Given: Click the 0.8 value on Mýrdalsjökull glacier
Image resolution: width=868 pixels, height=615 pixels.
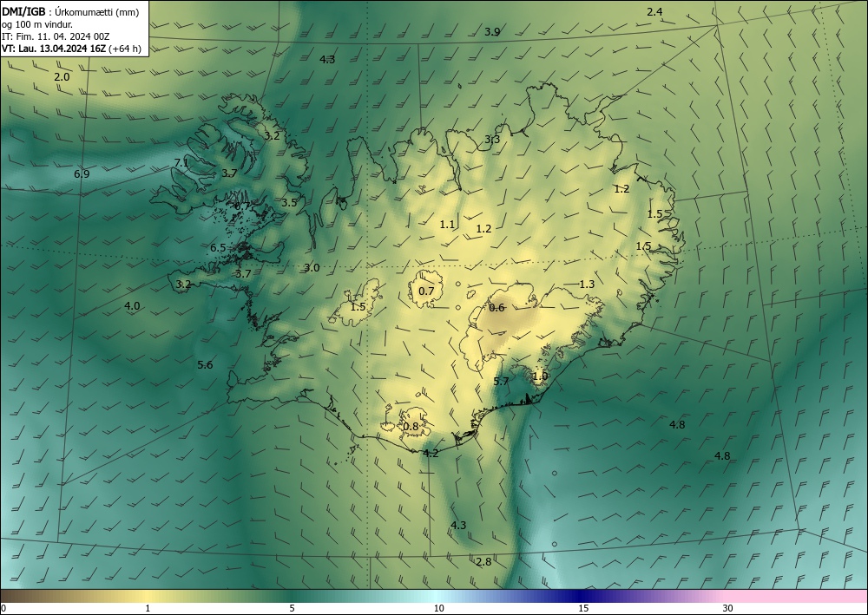Looking at the screenshot, I should (x=411, y=427).
